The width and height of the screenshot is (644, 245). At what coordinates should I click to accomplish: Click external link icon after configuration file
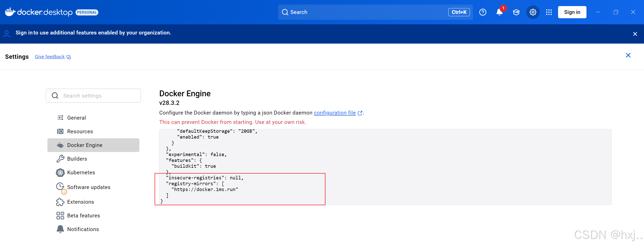pos(360,113)
